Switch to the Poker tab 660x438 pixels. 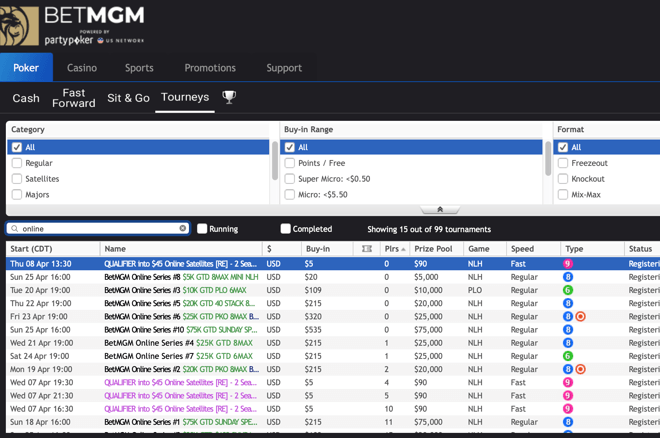pyautogui.click(x=26, y=67)
